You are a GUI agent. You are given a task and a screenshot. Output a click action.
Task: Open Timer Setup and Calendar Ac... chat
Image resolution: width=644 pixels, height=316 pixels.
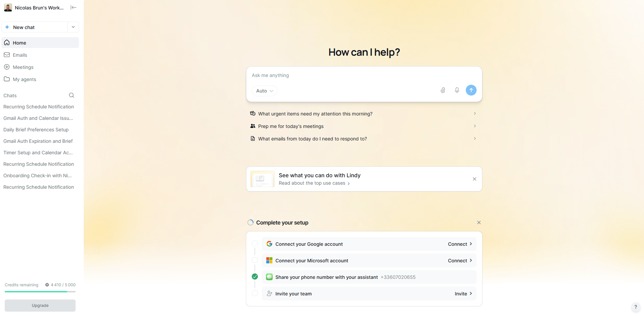38,153
